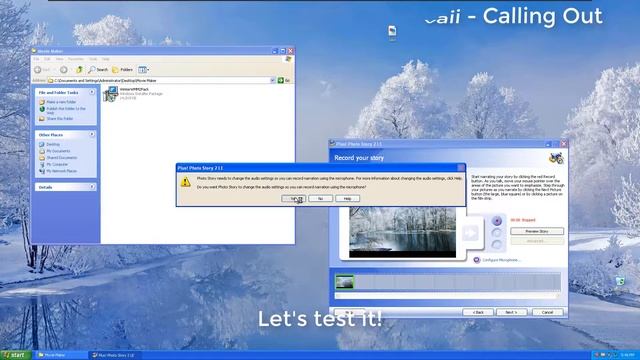Click the Photo Story logo icon top right
Screen dimensions: 640x360
point(556,158)
